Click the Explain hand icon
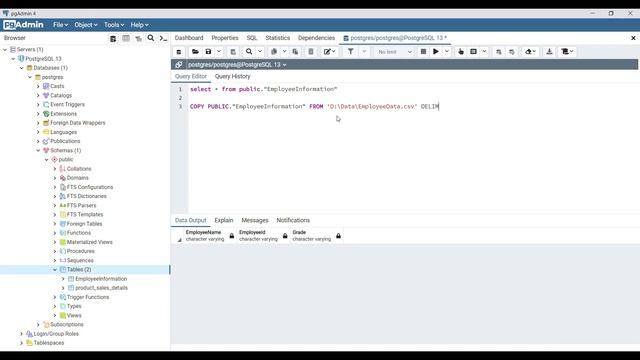The width and height of the screenshot is (640, 360). click(461, 52)
